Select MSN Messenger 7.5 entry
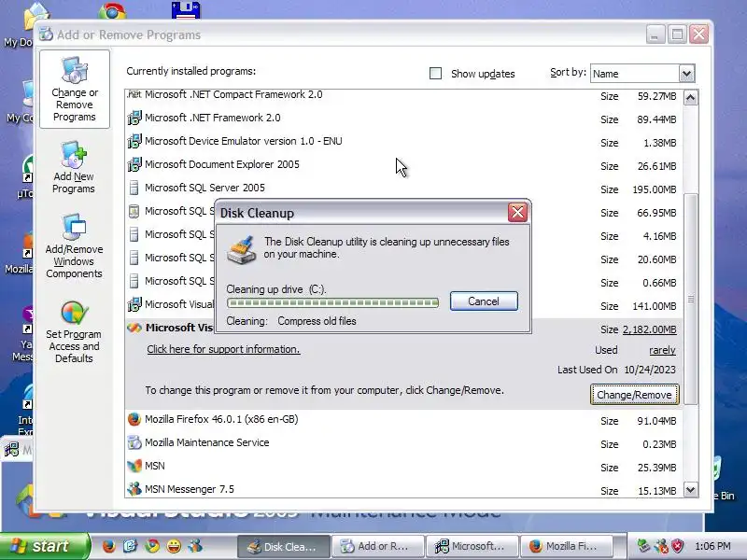The height and width of the screenshot is (560, 747). [190, 489]
